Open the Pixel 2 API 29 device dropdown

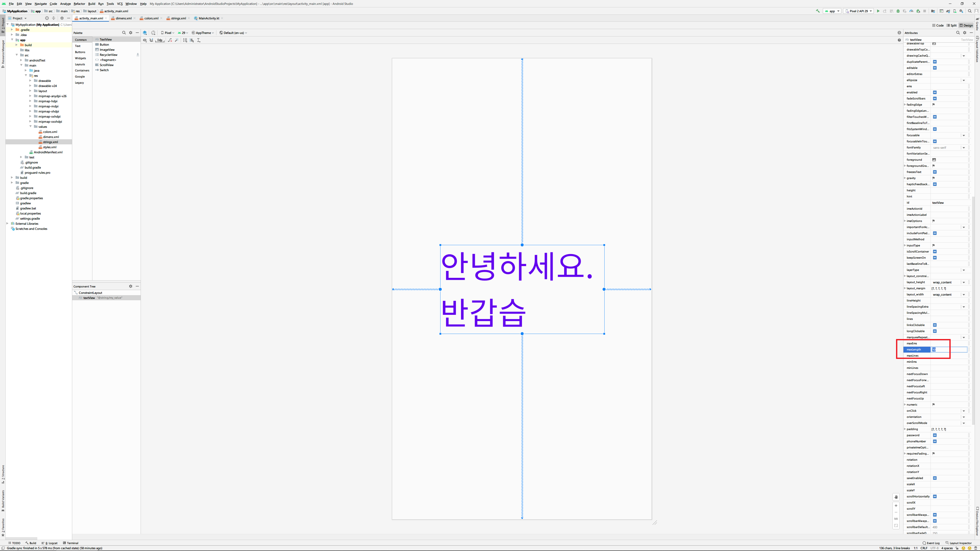point(858,11)
